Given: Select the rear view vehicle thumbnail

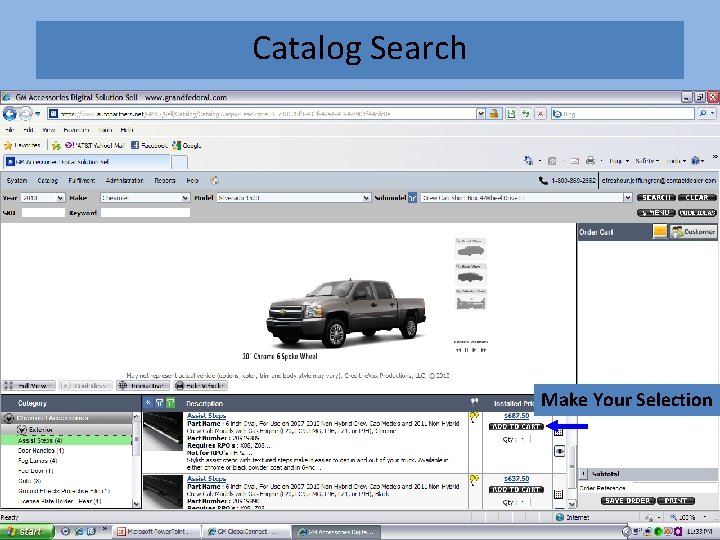Looking at the screenshot, I should pyautogui.click(x=471, y=274).
